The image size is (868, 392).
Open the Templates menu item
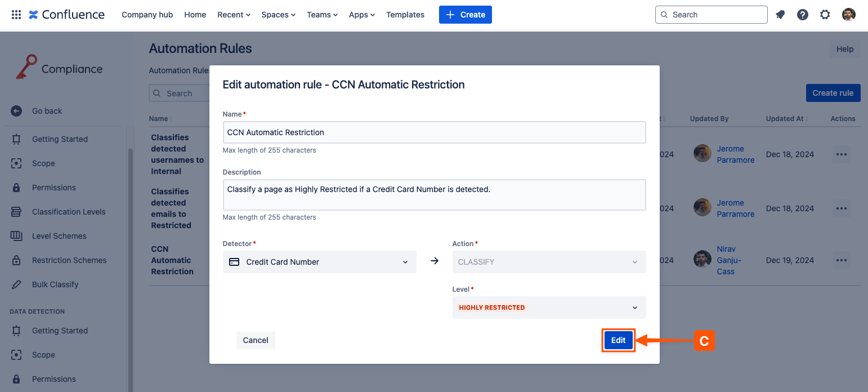coord(405,15)
